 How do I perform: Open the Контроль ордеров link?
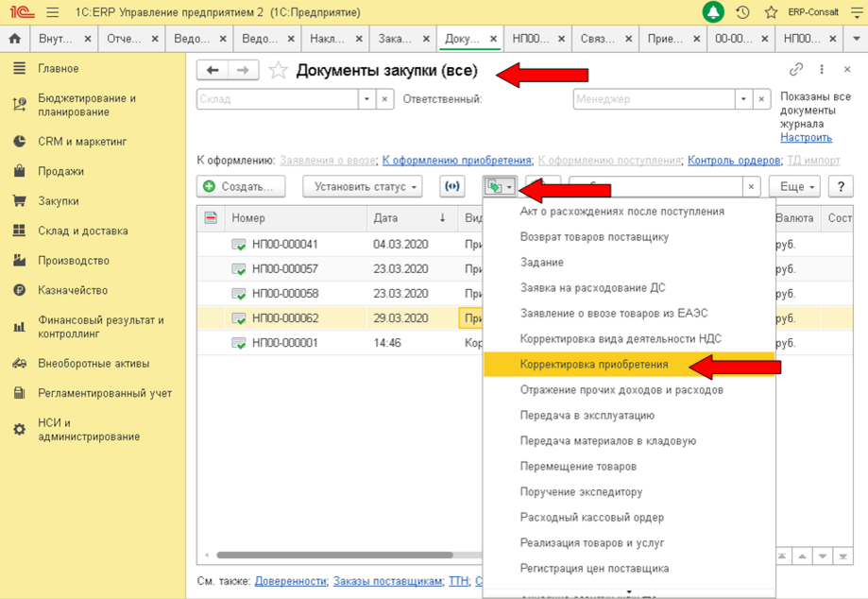(734, 160)
